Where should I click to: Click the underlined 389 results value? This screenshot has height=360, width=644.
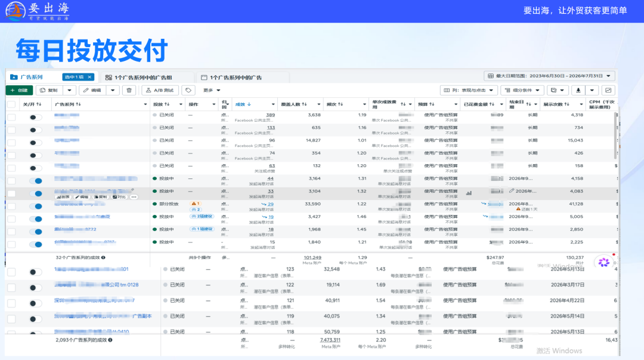pyautogui.click(x=271, y=115)
